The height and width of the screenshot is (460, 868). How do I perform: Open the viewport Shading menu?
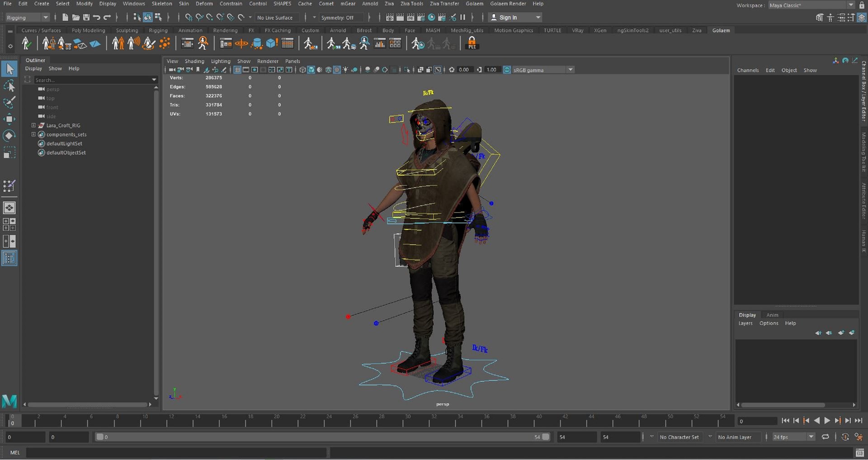194,61
